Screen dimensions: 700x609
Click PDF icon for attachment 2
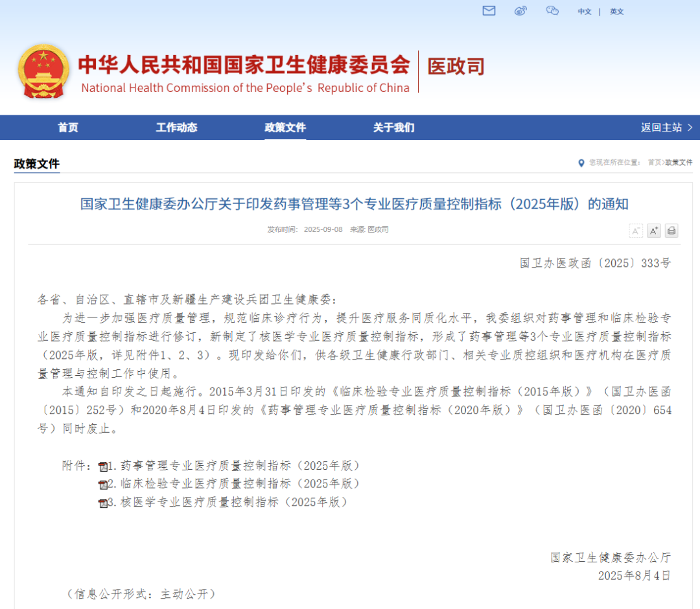coord(103,485)
